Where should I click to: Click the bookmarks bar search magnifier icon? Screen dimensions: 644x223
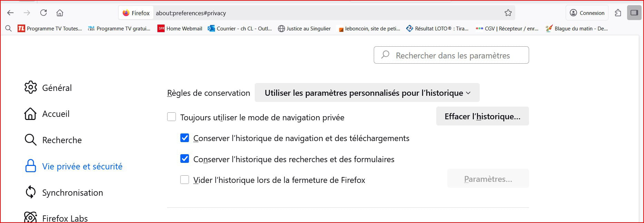[9, 29]
